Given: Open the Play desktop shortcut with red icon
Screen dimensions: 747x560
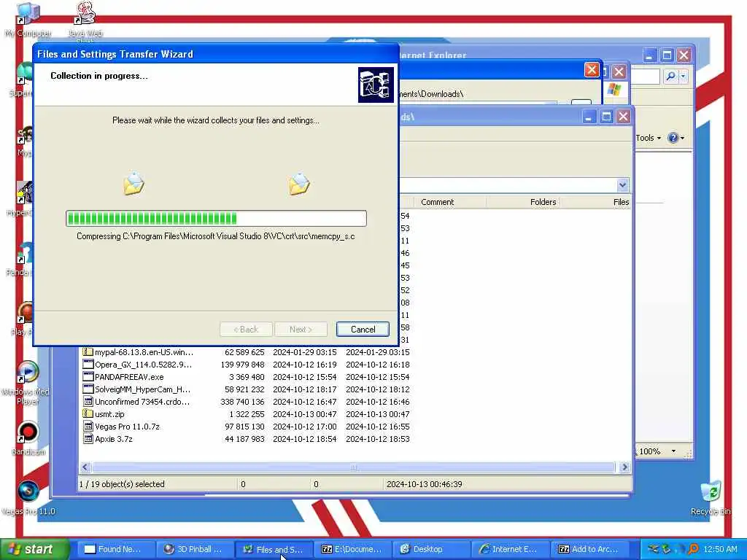Looking at the screenshot, I should 24,318.
